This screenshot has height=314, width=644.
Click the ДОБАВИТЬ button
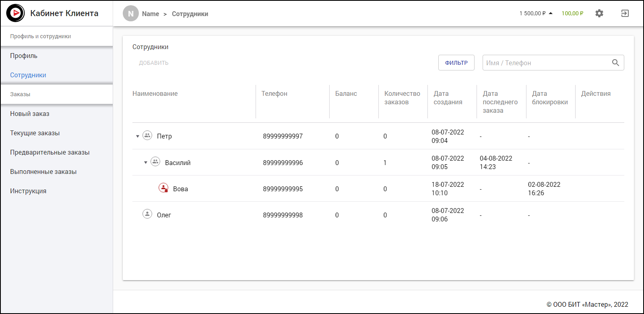pos(154,63)
